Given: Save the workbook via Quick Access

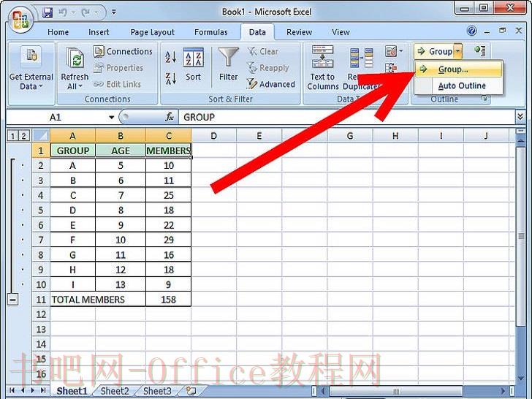Looking at the screenshot, I should click(47, 12).
